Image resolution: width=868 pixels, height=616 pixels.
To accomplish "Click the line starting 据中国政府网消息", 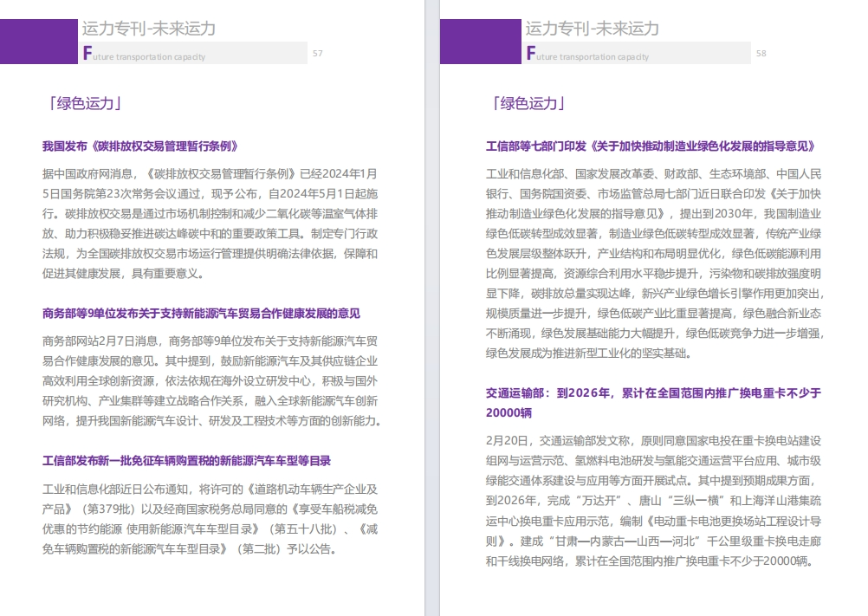I will point(210,174).
